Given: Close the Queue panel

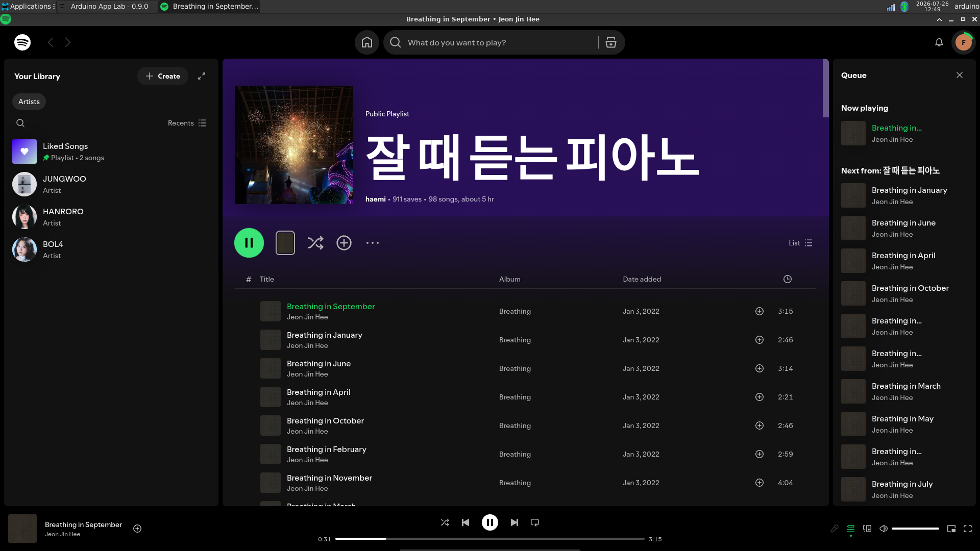Looking at the screenshot, I should (x=960, y=75).
